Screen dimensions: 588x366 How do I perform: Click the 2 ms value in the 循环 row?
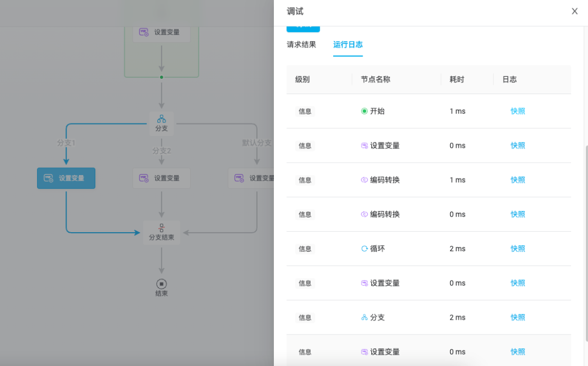[x=457, y=249]
